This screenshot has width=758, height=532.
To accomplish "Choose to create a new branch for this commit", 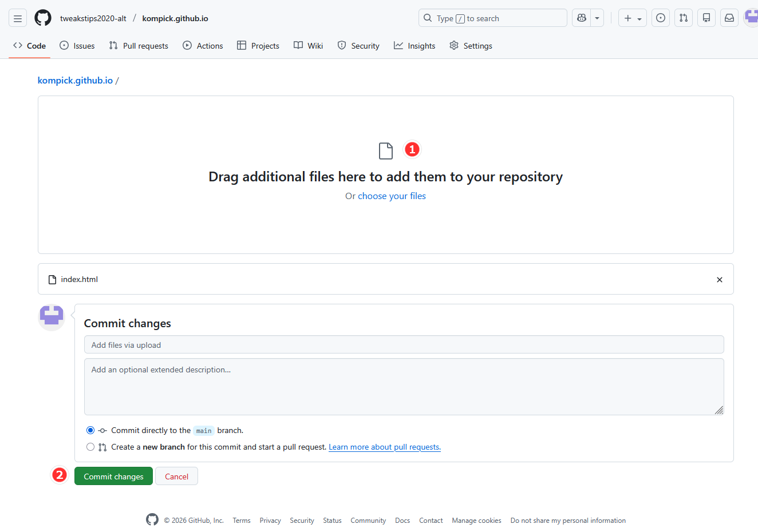I will [90, 447].
